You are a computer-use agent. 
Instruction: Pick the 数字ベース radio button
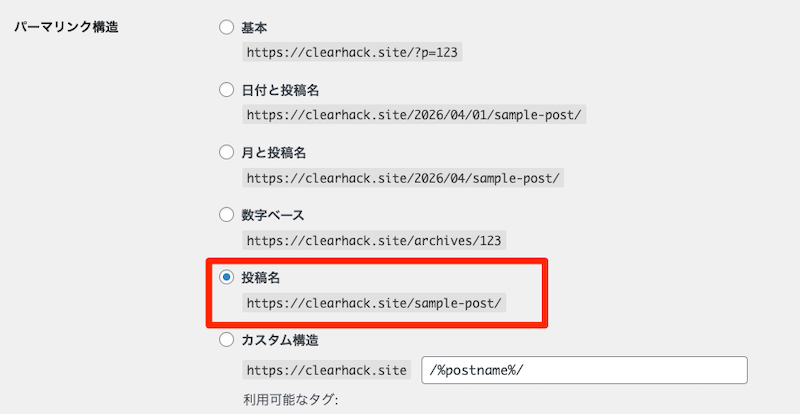click(226, 215)
